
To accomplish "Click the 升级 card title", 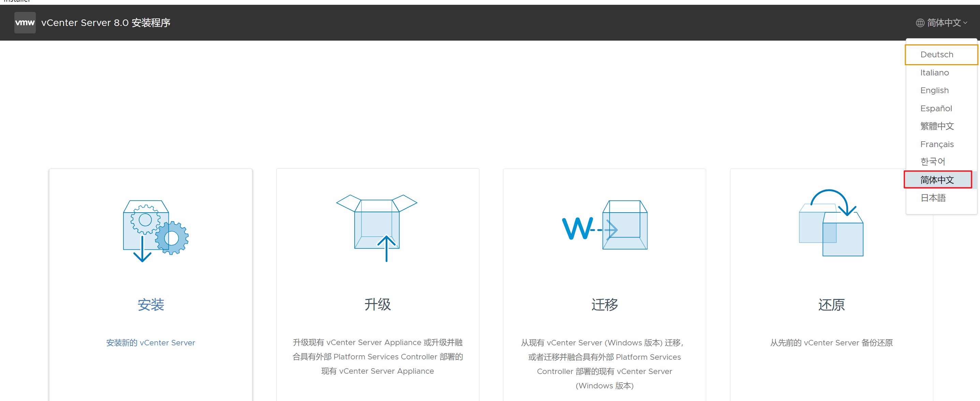I will pos(377,305).
